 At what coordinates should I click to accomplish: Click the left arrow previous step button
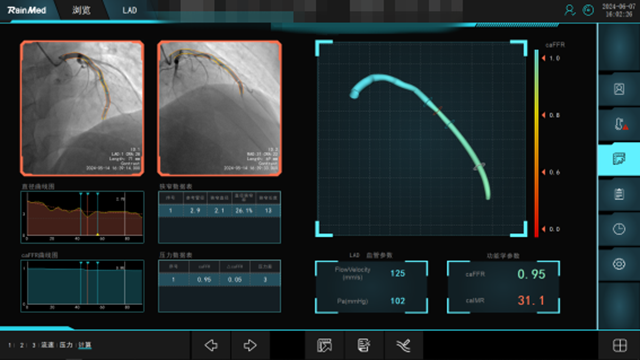click(211, 345)
